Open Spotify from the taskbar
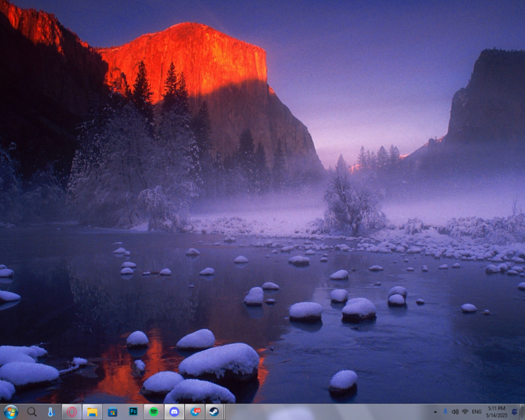 pyautogui.click(x=154, y=412)
